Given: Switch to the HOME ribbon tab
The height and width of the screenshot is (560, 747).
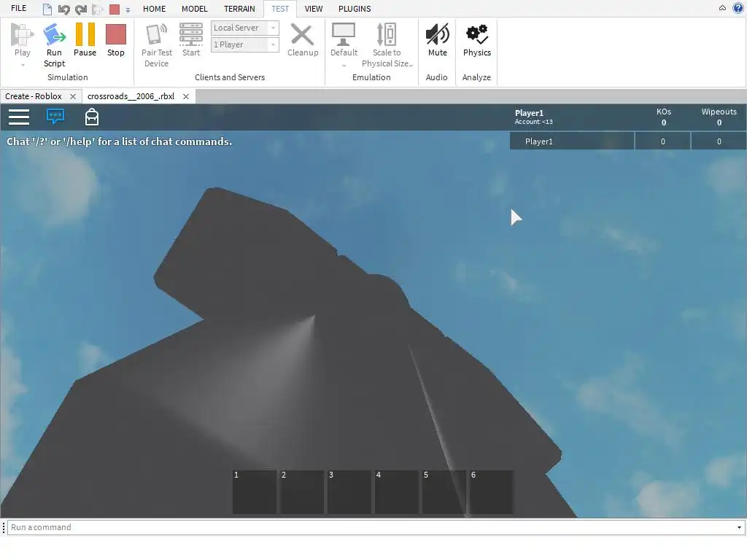Looking at the screenshot, I should coord(155,9).
